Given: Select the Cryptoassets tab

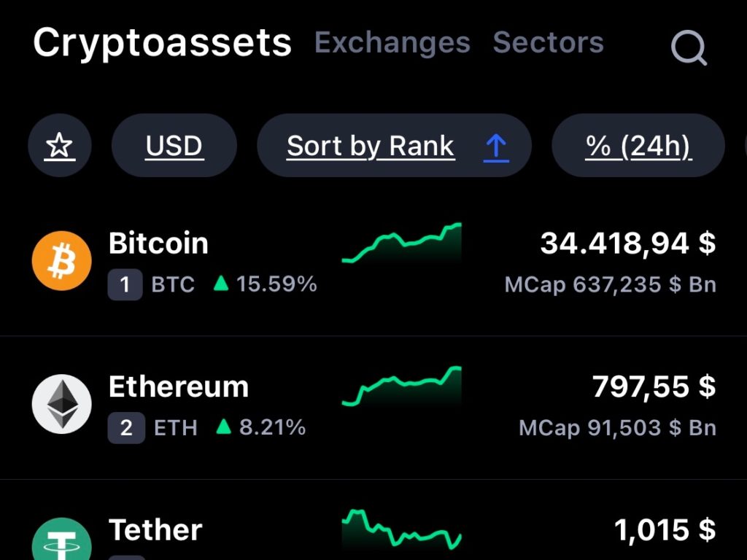Looking at the screenshot, I should tap(162, 43).
